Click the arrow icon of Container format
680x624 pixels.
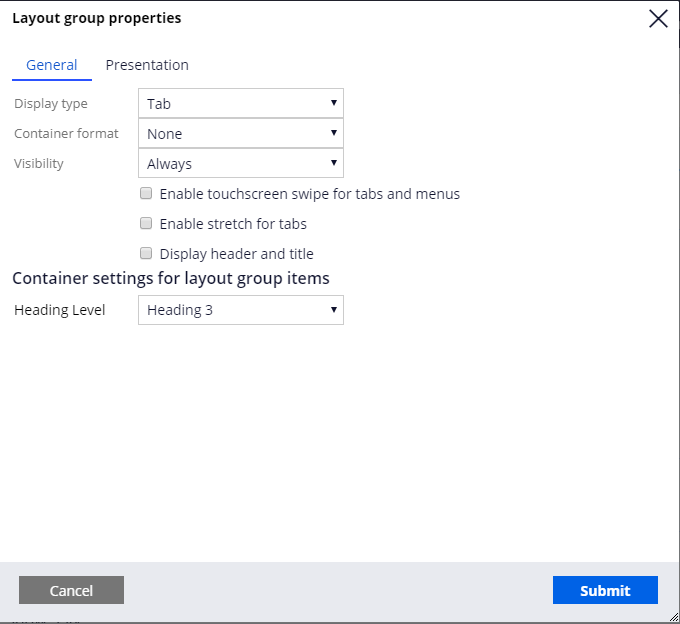[x=333, y=133]
